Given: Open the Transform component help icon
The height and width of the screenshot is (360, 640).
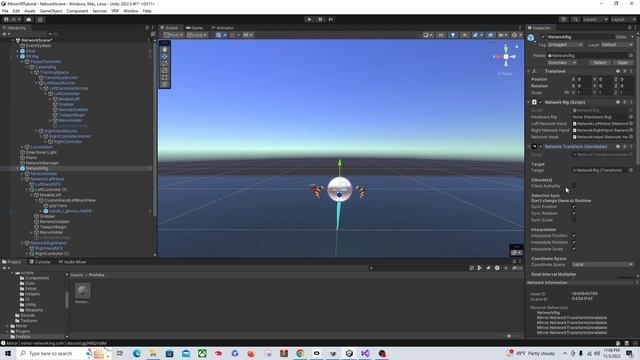Looking at the screenshot, I should (x=618, y=71).
